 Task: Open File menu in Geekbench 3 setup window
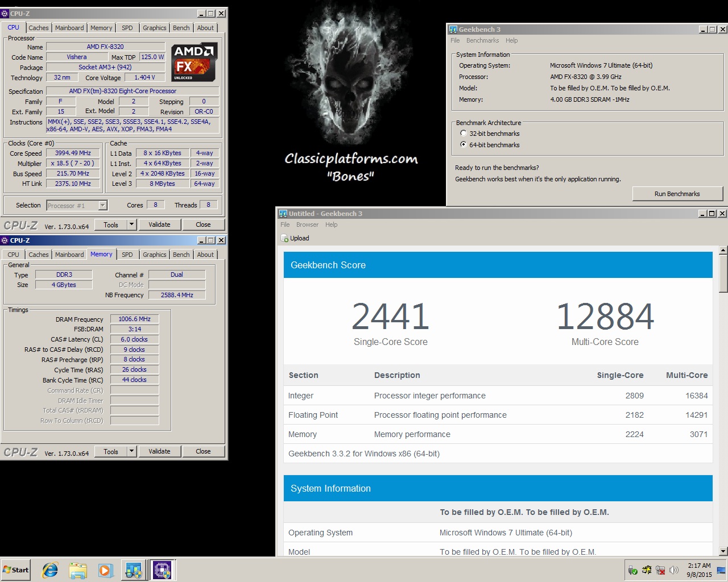(455, 41)
